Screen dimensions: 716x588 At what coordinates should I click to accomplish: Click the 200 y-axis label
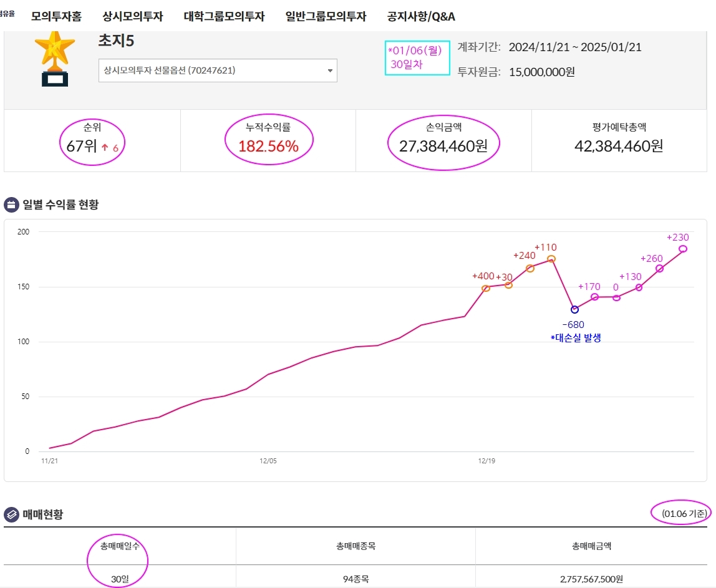pos(23,232)
